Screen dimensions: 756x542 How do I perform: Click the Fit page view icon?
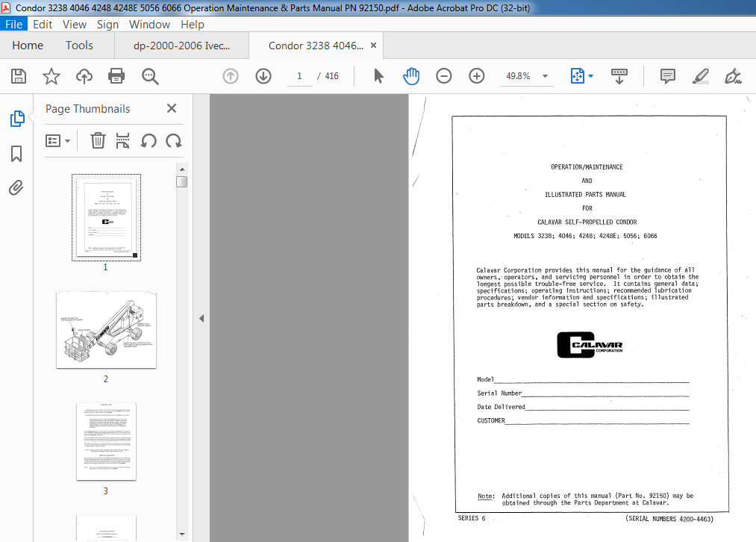pyautogui.click(x=577, y=76)
